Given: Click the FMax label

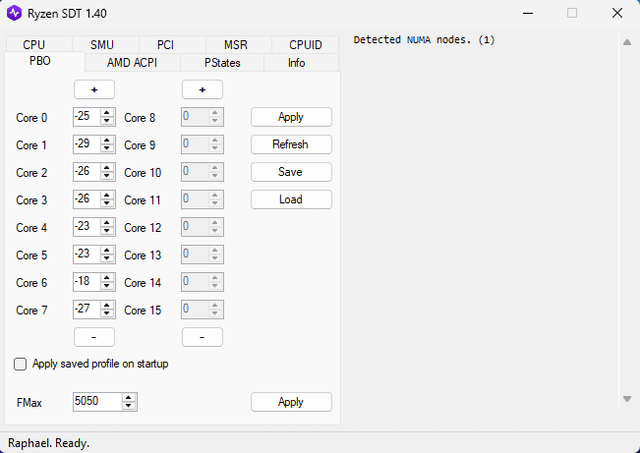Looking at the screenshot, I should [x=29, y=403].
